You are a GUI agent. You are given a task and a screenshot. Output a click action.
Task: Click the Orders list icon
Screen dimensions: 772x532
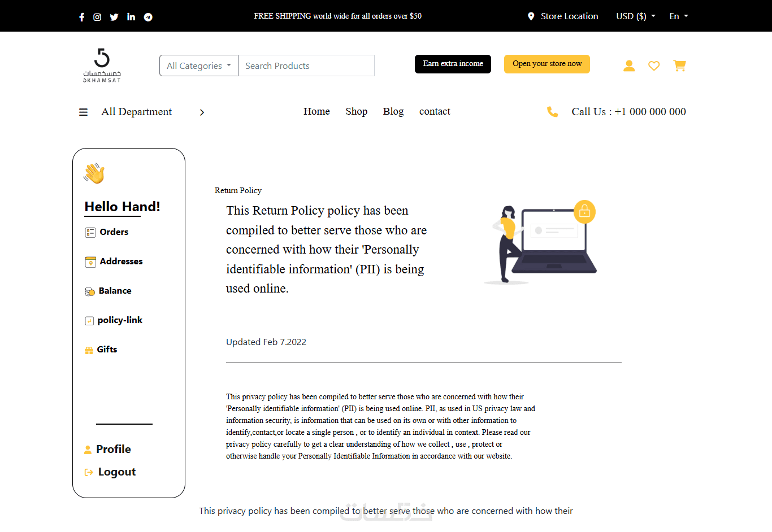coord(90,232)
